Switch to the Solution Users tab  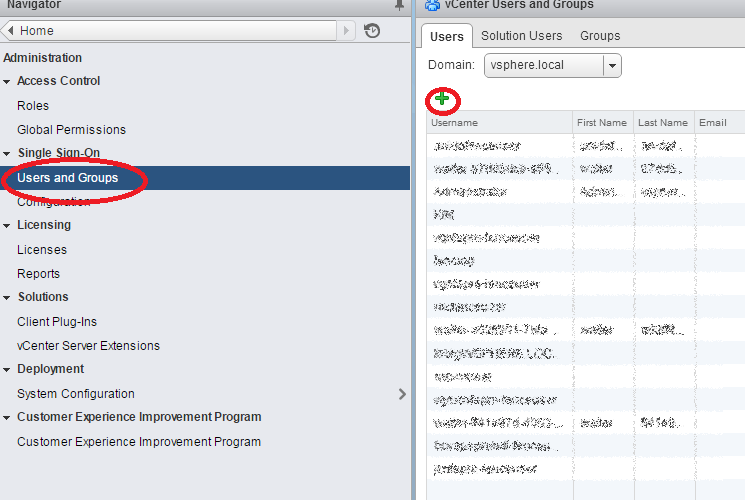[x=522, y=36]
